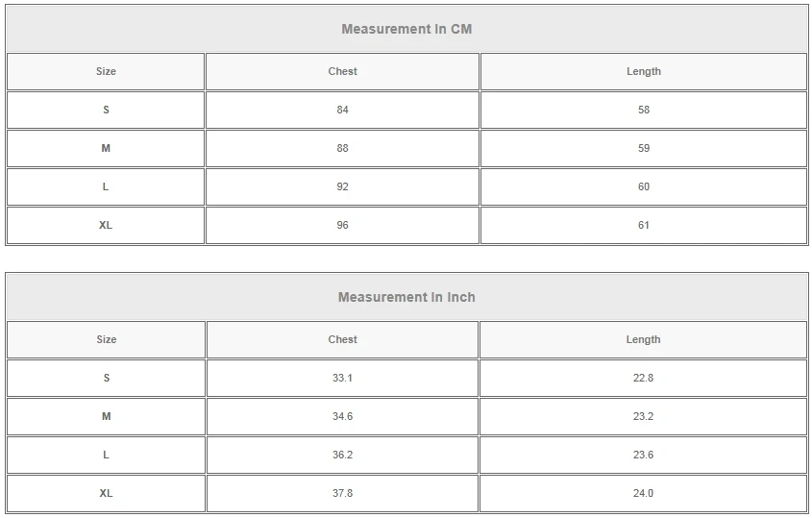
Task: Select the Length header in Inch table
Action: pos(643,339)
